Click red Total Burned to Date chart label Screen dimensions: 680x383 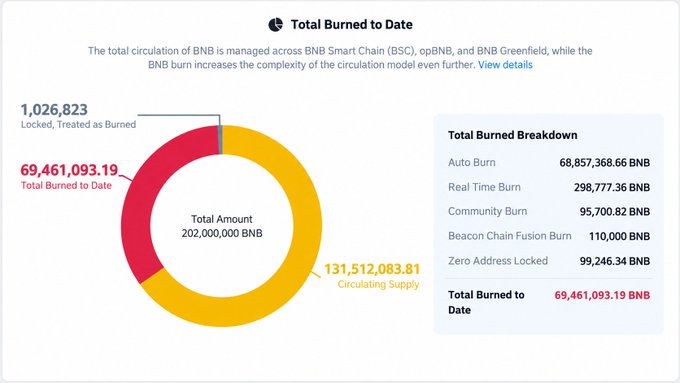click(66, 186)
